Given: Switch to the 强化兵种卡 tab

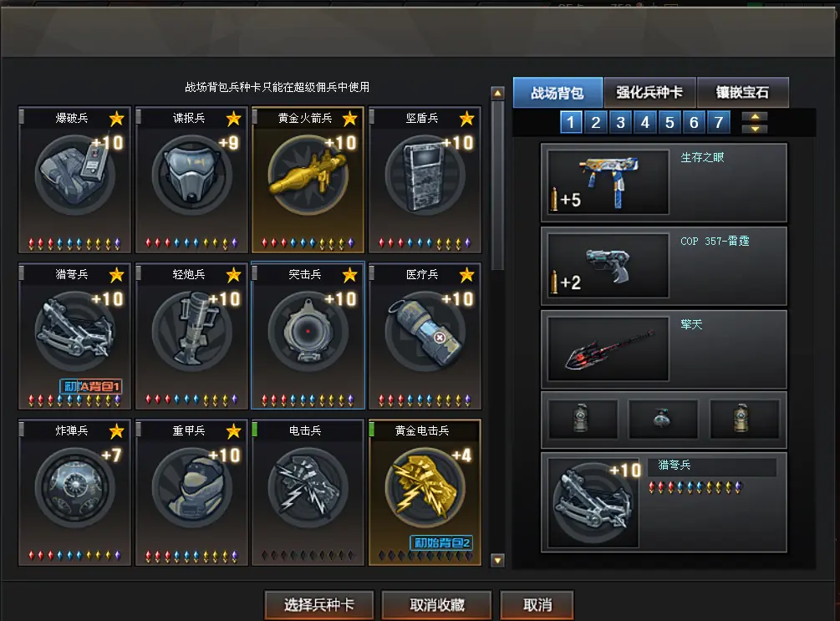Looking at the screenshot, I should [649, 92].
